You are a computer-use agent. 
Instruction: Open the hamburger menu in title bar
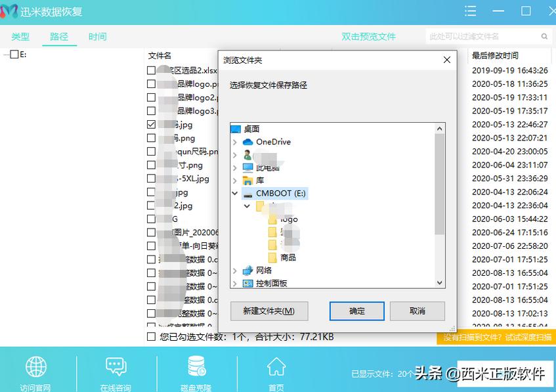(469, 11)
